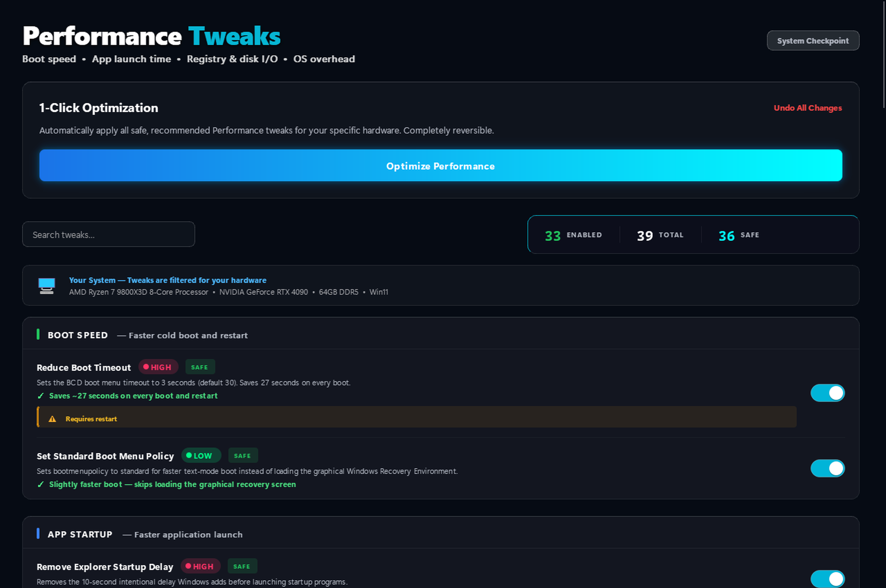Click the warning triangle in the Requires restart notice
Viewport: 886px width, 588px height.
[x=53, y=418]
